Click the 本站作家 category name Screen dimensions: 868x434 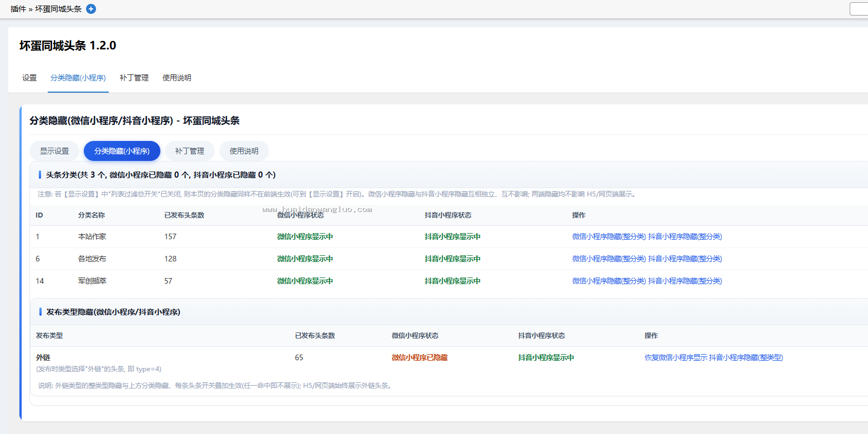(92, 236)
